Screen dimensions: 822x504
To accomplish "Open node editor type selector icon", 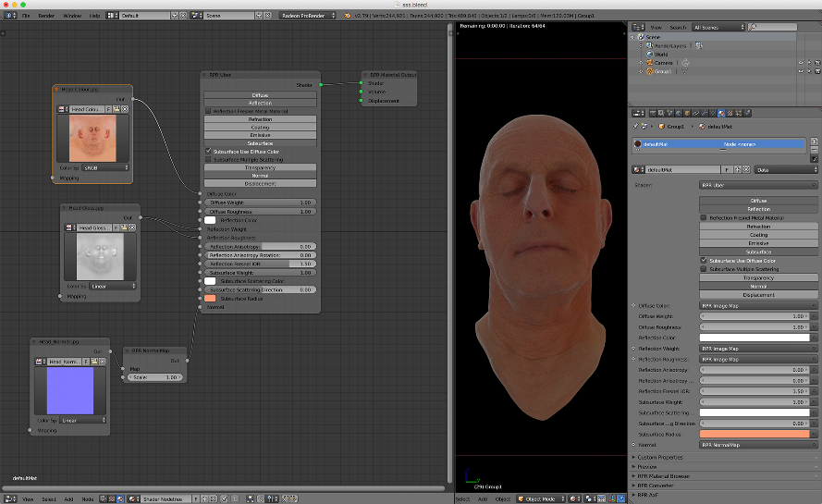I will [x=10, y=498].
